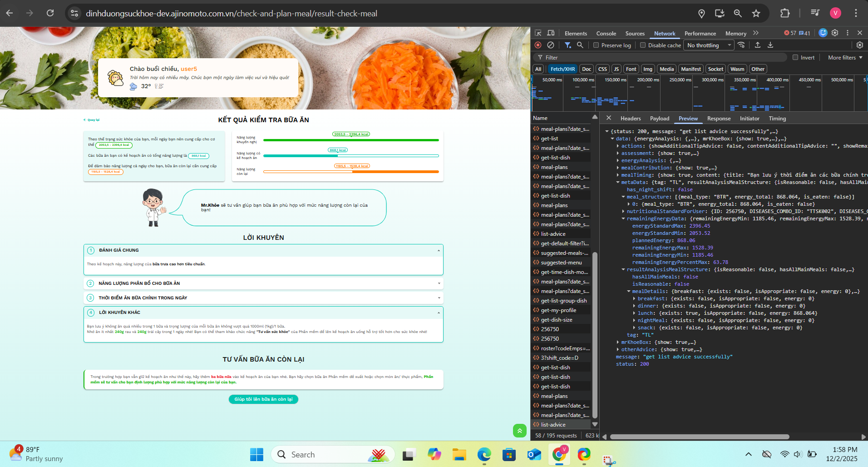Click the network Filter text field
The width and height of the screenshot is (868, 467).
coord(661,57)
